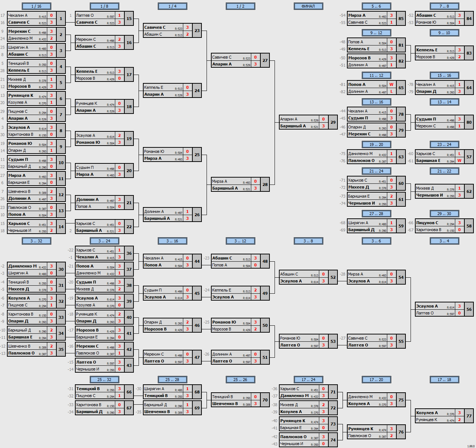The height and width of the screenshot is (448, 476).
Task: Select the "17 .. 18" bracket header
Action: coord(444,380)
